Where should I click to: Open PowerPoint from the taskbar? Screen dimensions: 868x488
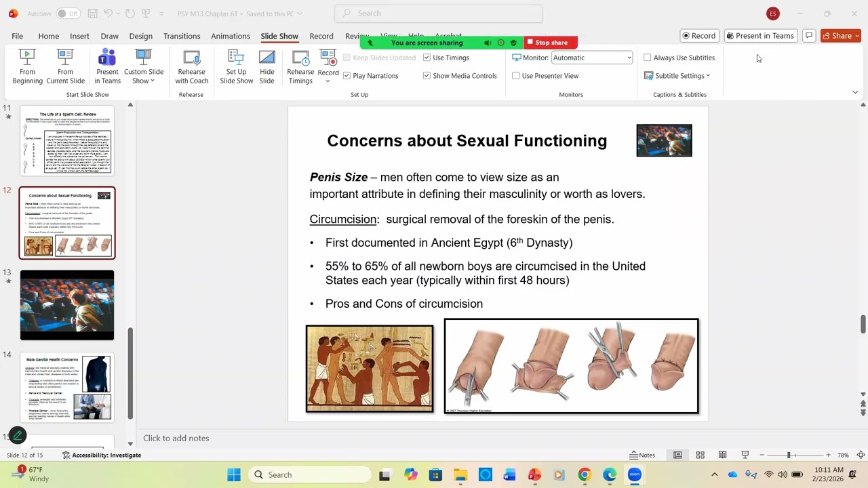tap(534, 474)
